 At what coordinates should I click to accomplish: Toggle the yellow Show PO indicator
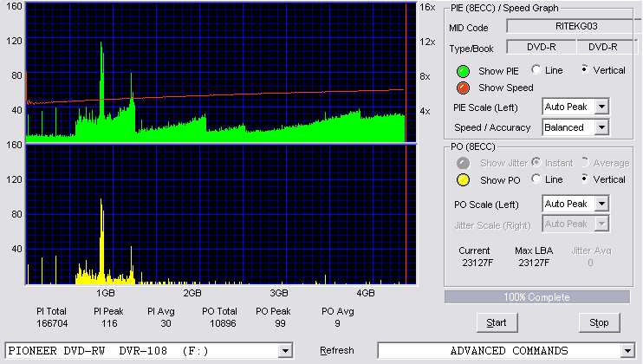tap(463, 180)
